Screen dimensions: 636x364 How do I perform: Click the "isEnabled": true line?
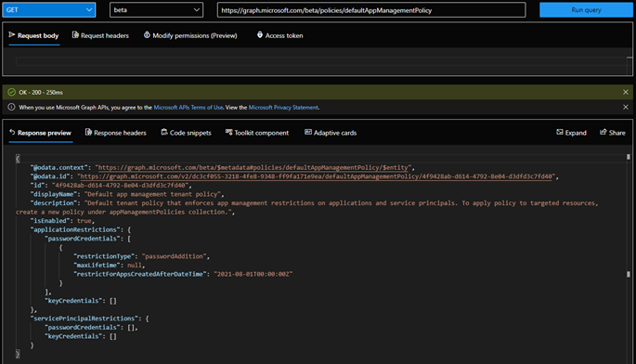[62, 221]
